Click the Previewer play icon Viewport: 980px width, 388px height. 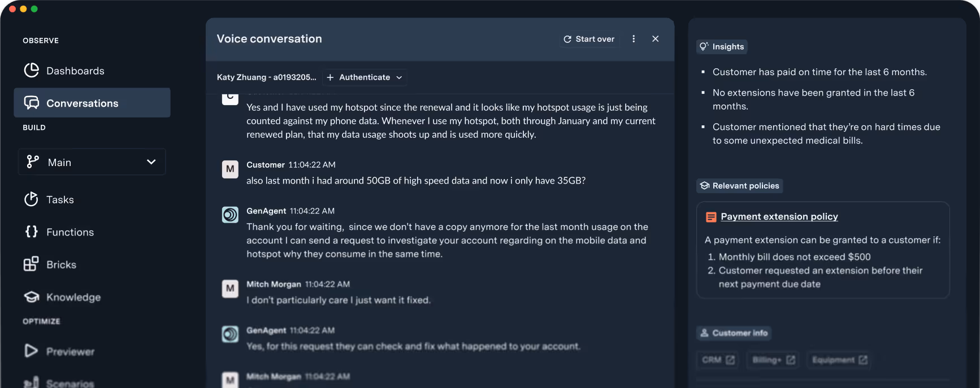coord(31,351)
